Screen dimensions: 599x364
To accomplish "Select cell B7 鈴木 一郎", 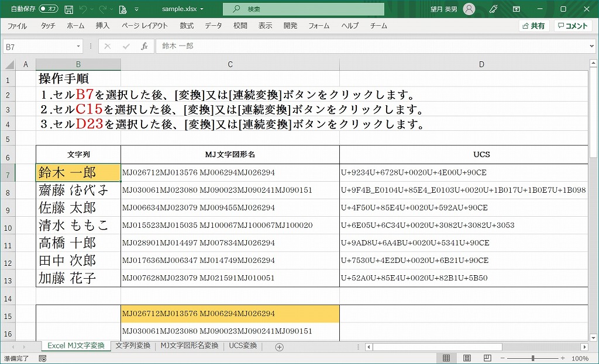I will [78, 172].
